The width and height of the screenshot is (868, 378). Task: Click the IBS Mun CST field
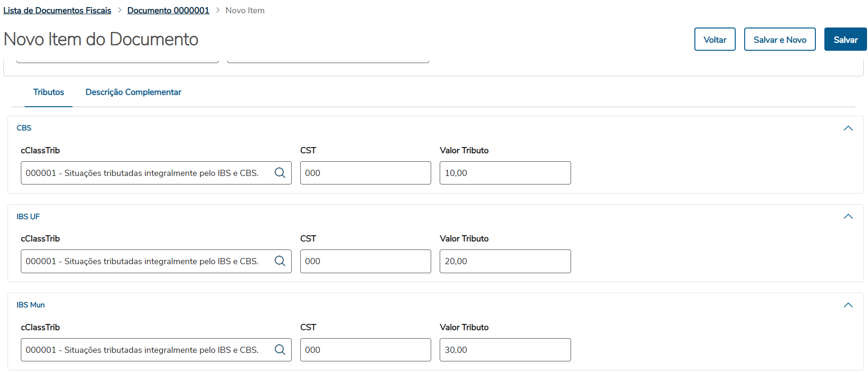(x=365, y=350)
